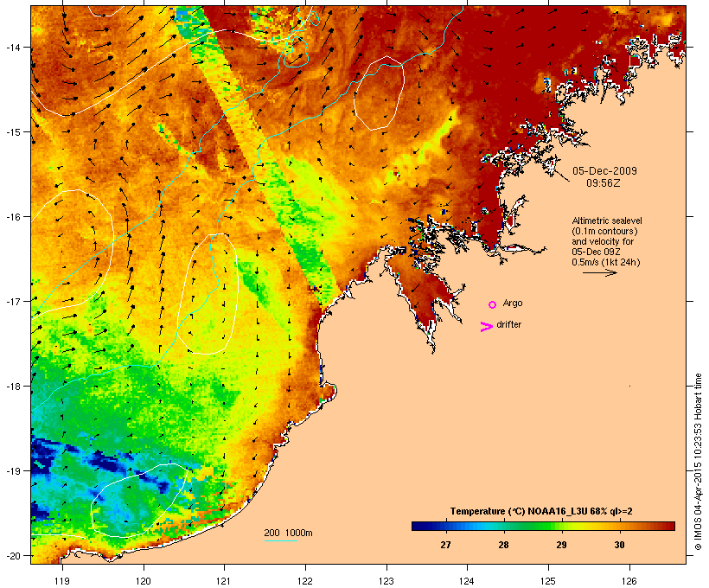Click the latitude label -19
Viewport: 709px width, 588px height.
(x=12, y=471)
